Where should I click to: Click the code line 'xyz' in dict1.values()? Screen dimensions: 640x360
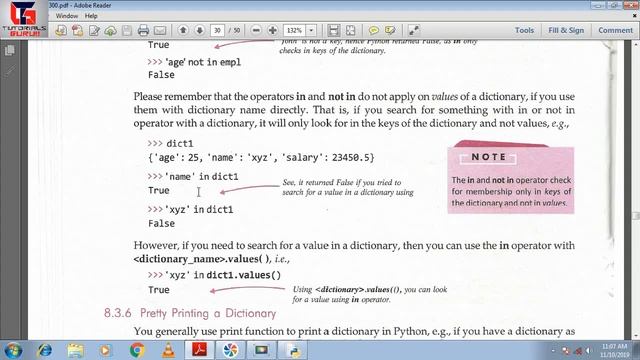[x=215, y=275]
